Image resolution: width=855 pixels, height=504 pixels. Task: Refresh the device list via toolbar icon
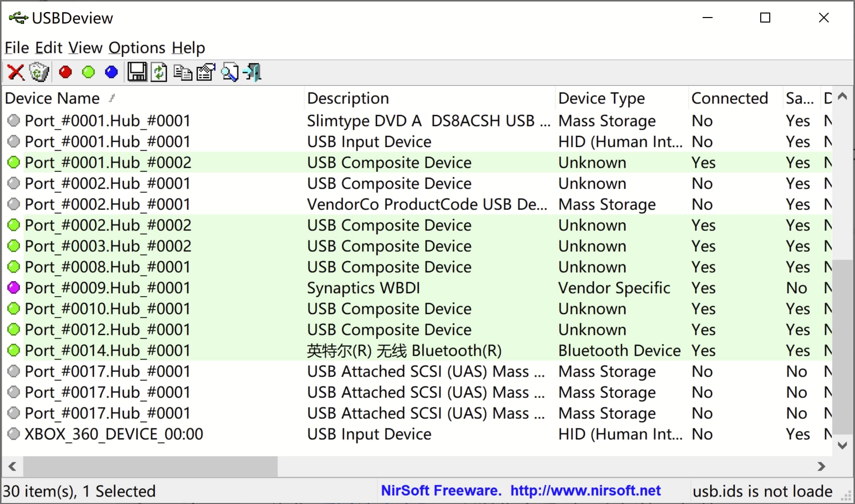point(159,72)
